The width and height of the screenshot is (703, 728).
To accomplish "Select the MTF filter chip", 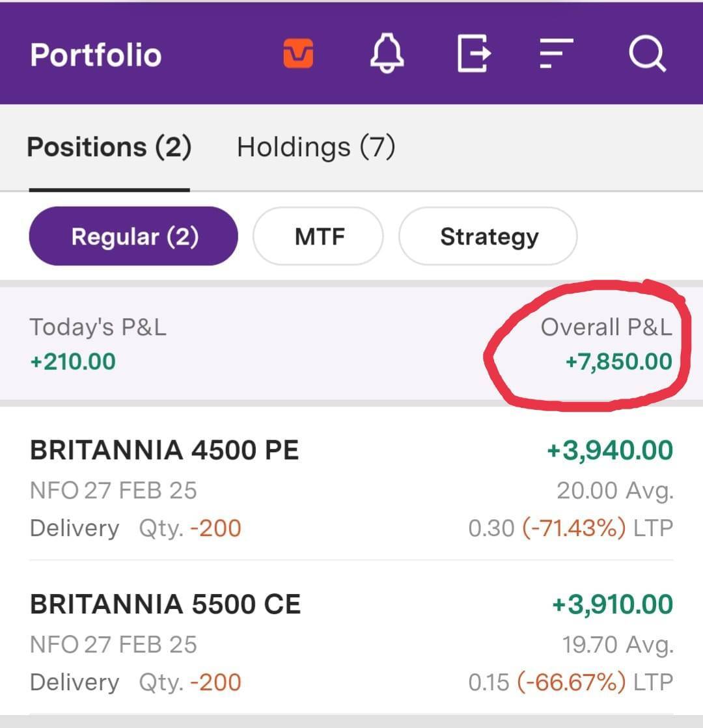I will coord(318,236).
